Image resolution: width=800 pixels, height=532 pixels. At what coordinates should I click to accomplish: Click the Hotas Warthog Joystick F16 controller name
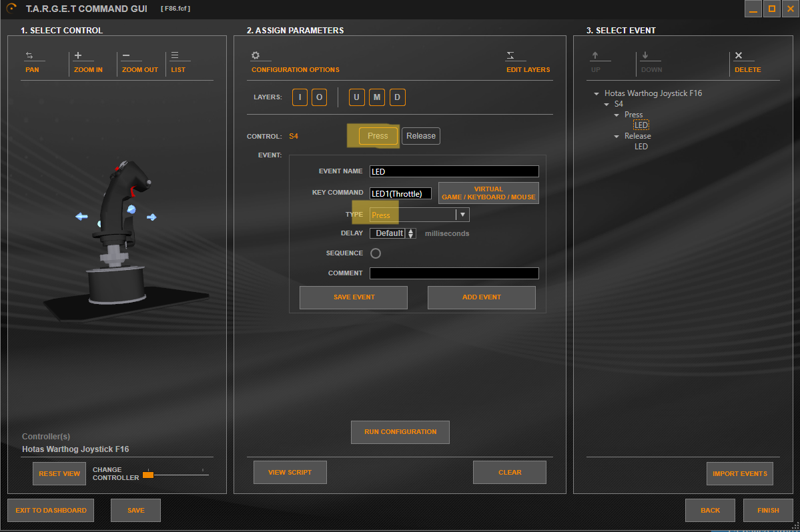[75, 449]
